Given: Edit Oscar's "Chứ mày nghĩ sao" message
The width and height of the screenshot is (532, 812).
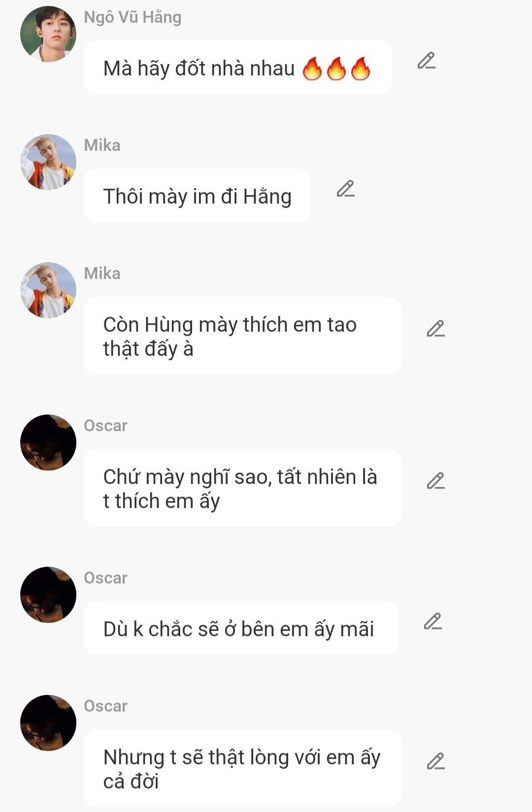Looking at the screenshot, I should point(436,481).
